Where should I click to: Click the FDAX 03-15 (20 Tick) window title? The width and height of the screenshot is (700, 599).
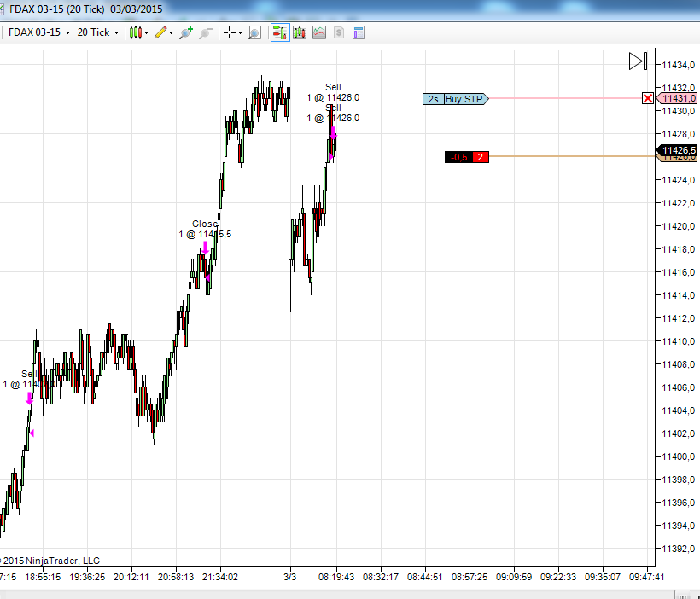[x=85, y=9]
